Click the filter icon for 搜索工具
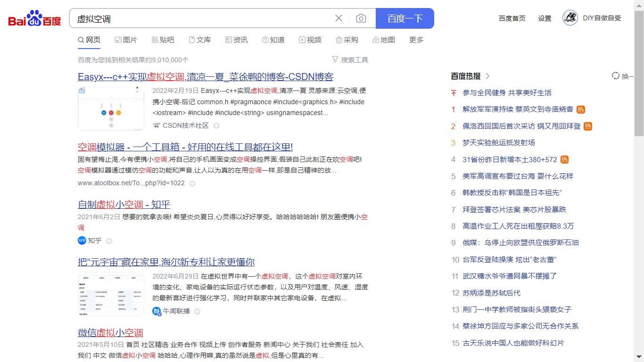This screenshot has width=644, height=362. [335, 59]
